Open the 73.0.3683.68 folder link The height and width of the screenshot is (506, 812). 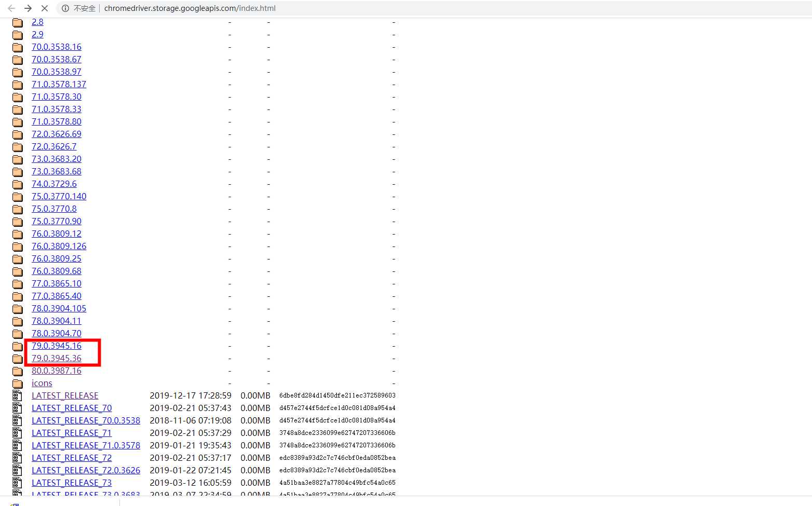[57, 171]
